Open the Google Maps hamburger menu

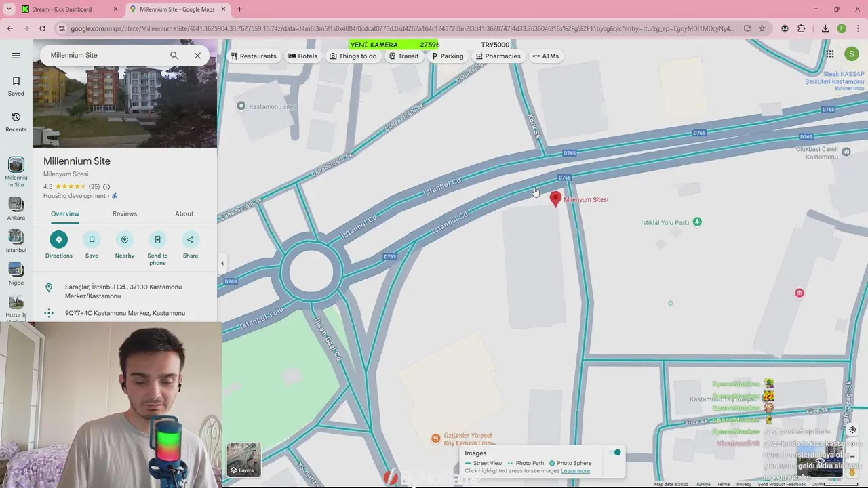point(16,56)
